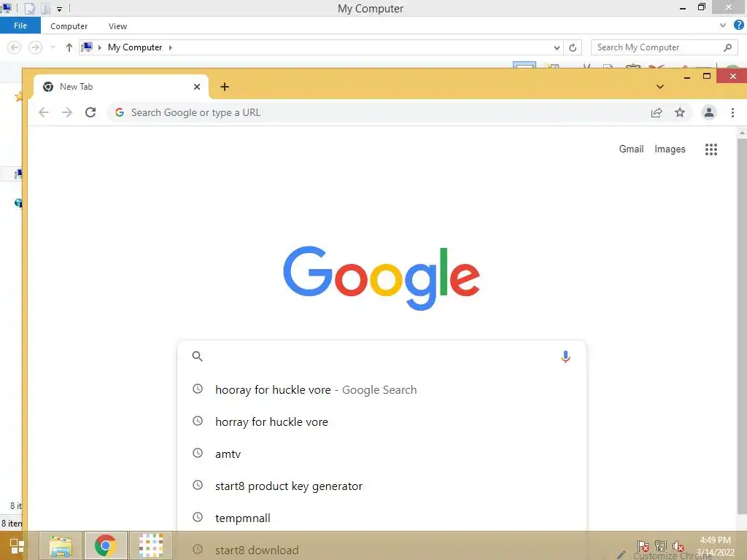Open the Images link
This screenshot has height=560, width=747.
click(x=670, y=149)
